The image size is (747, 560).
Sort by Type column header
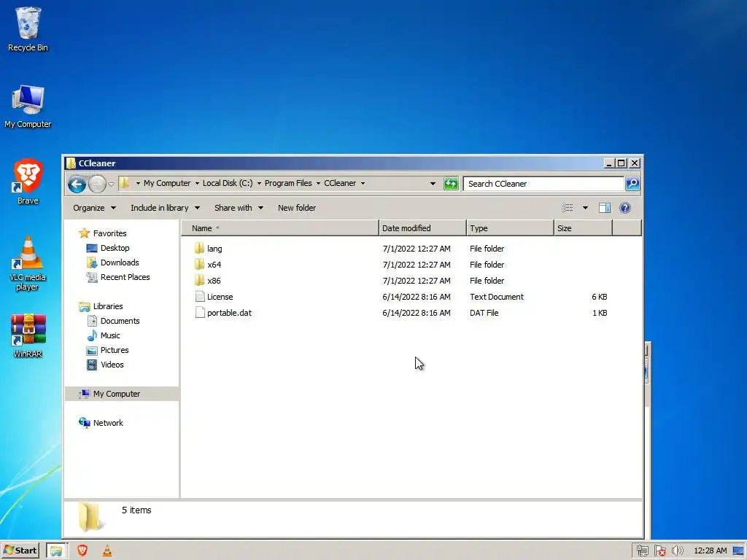click(x=510, y=228)
